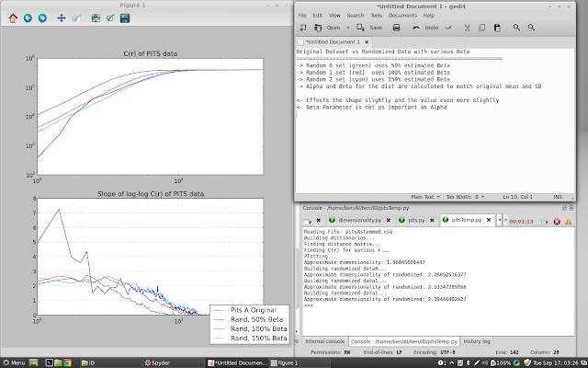Open gedit's Help menu

click(429, 16)
